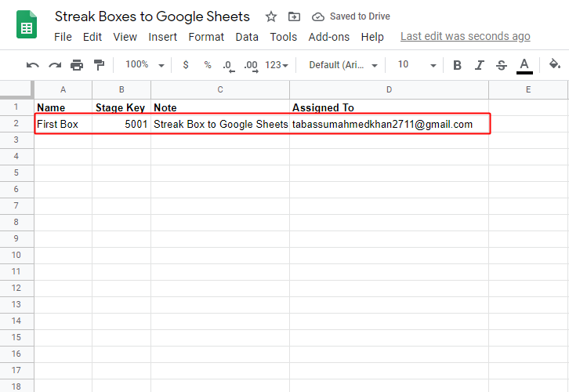This screenshot has width=569, height=392.
Task: Apply percent format icon
Action: 208,65
